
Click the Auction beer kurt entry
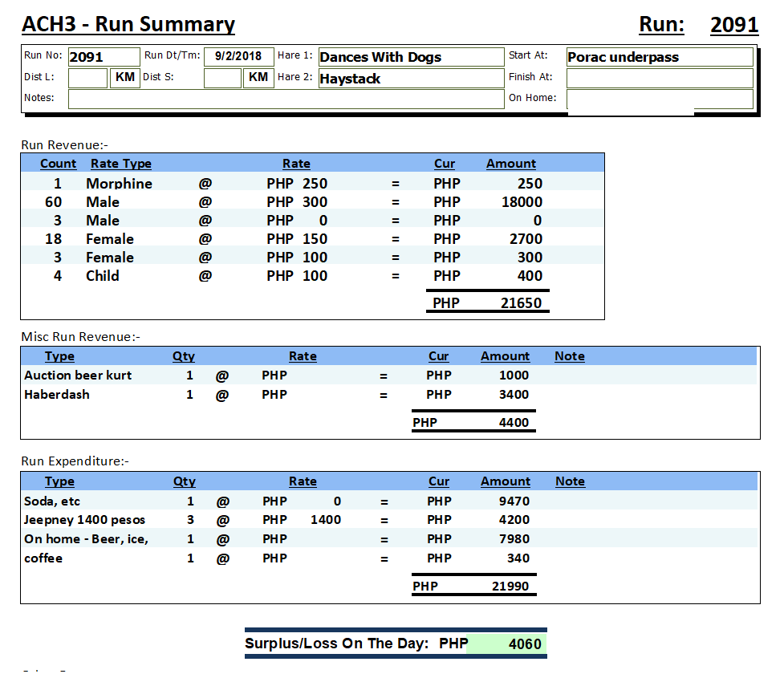click(78, 376)
